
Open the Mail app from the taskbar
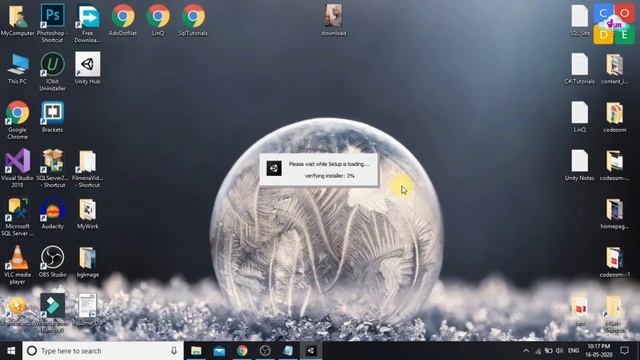click(x=219, y=351)
